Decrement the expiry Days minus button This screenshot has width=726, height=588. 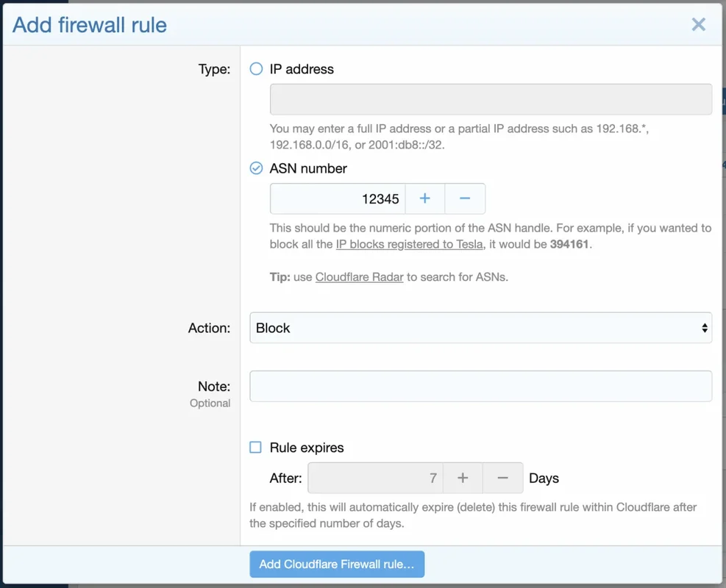(503, 478)
